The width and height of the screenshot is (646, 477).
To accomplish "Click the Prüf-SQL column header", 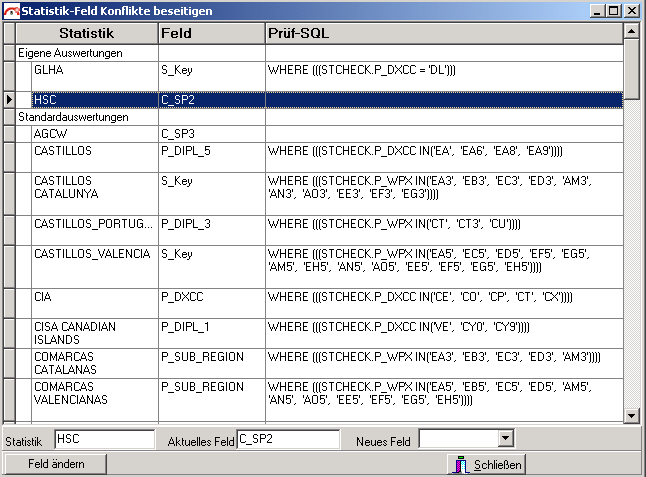I will 443,33.
